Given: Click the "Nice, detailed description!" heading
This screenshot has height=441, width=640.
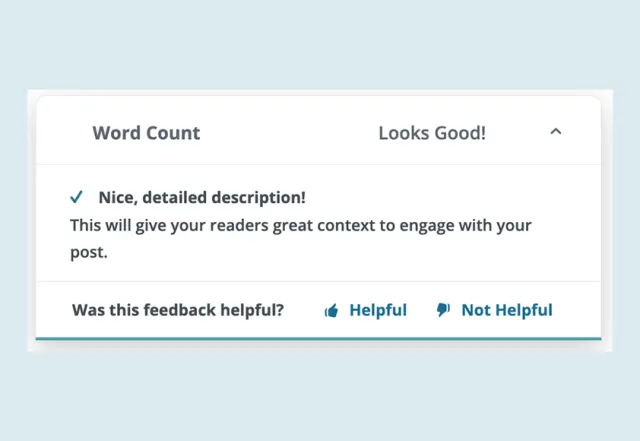Looking at the screenshot, I should coord(202,197).
